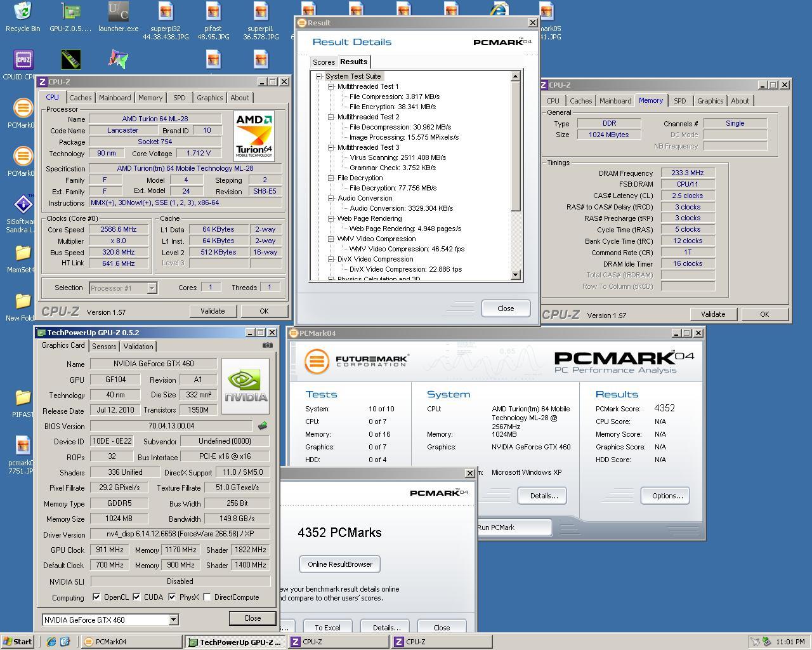
Task: Click the network tray icon in taskbar
Action: tap(766, 642)
